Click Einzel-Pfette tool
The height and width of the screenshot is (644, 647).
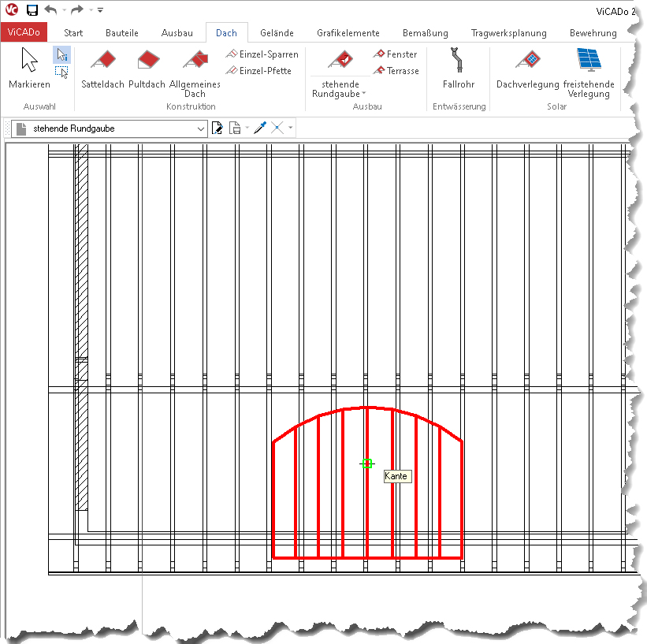tap(258, 71)
